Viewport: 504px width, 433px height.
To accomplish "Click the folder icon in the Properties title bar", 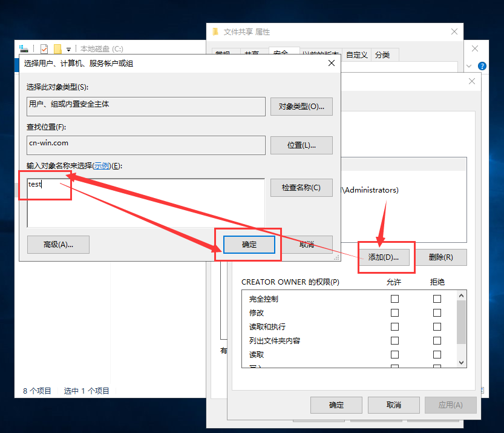I will tap(215, 31).
